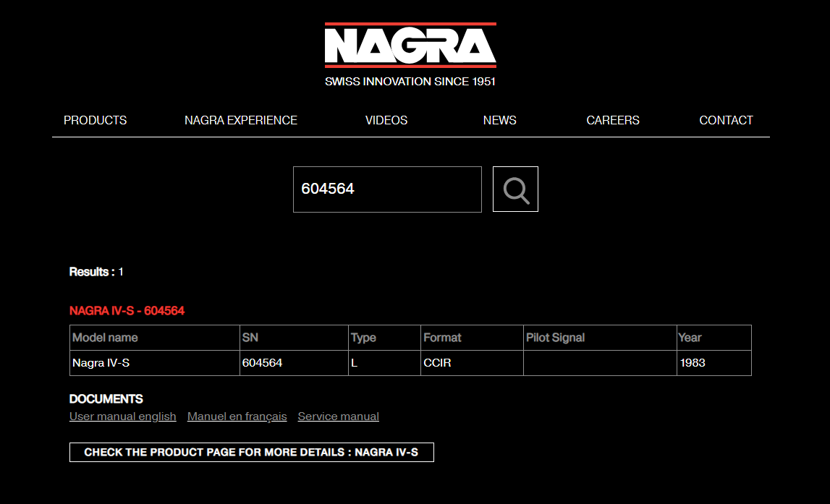Click the SN column header
Viewport: 830px width, 504px height.
coord(294,338)
